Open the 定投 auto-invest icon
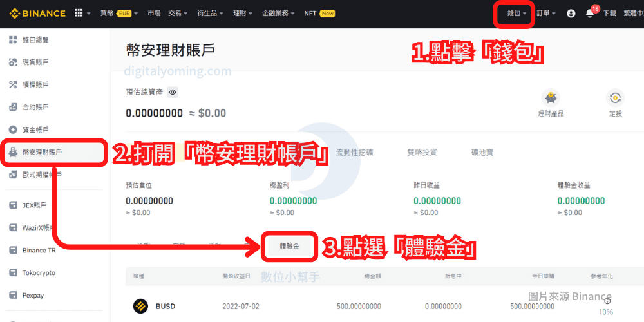 coord(615,98)
